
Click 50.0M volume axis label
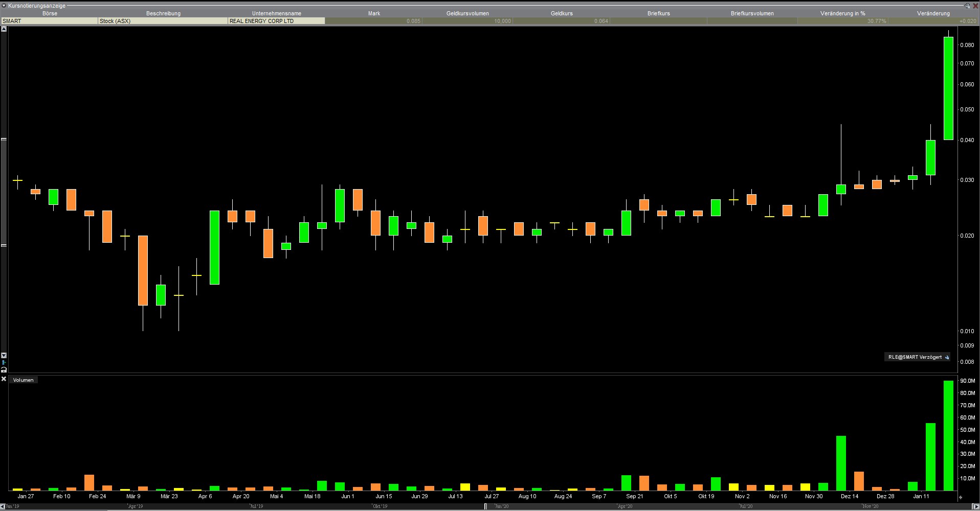click(x=968, y=430)
